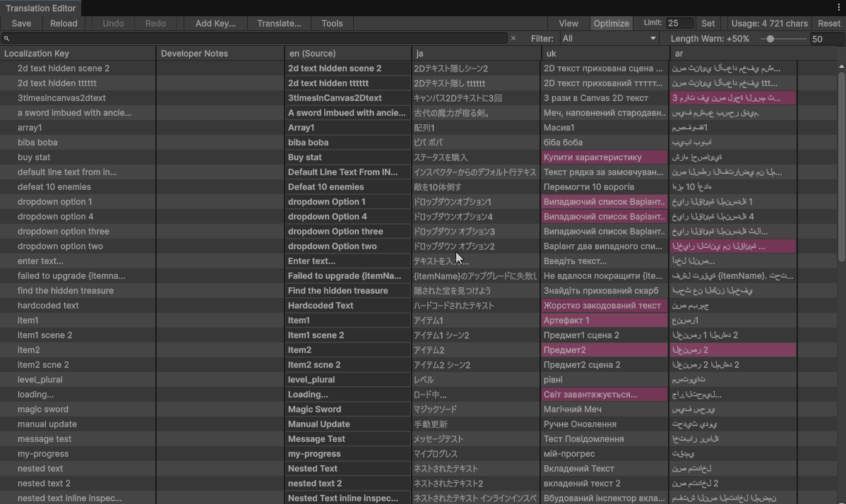This screenshot has height=504, width=846.
Task: Clear the search box with the X icon
Action: point(514,38)
